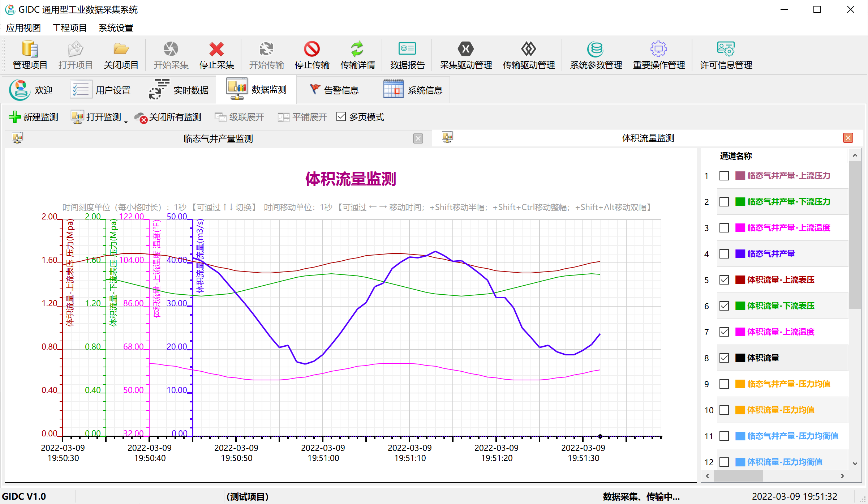Enable 临态气井产量 channel checkbox
The width and height of the screenshot is (868, 504).
tap(724, 254)
